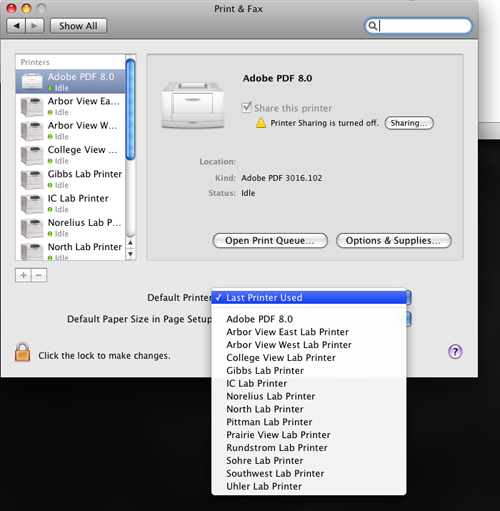Image resolution: width=500 pixels, height=511 pixels.
Task: Click the add printer plus button
Action: (x=23, y=275)
